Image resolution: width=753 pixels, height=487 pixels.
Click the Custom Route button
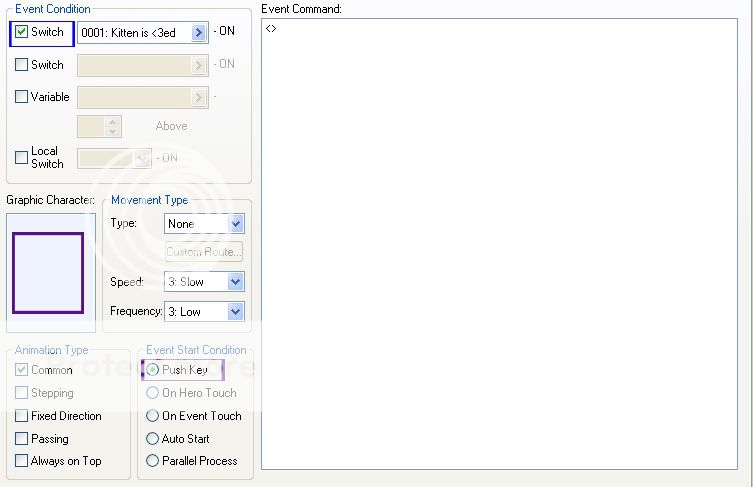point(204,252)
